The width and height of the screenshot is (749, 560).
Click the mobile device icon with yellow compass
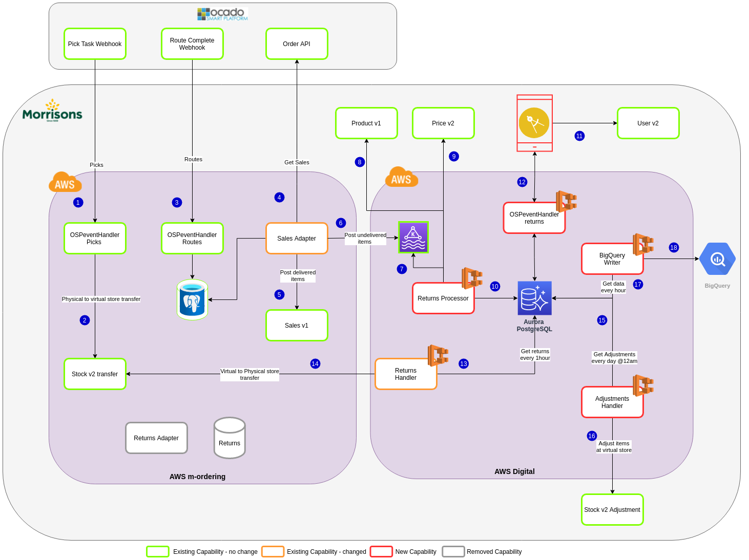(534, 123)
